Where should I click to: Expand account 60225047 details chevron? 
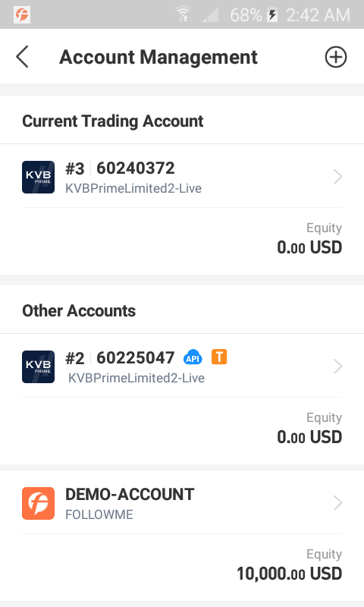click(337, 366)
